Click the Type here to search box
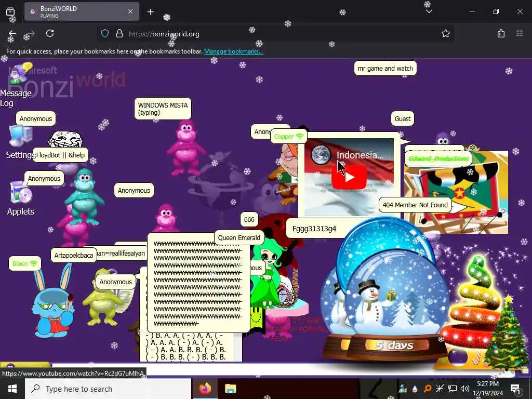This screenshot has width=532, height=399. pyautogui.click(x=108, y=389)
